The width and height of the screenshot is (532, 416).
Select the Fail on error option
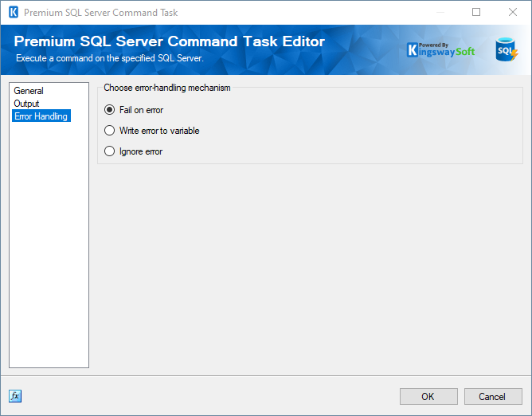click(135, 110)
